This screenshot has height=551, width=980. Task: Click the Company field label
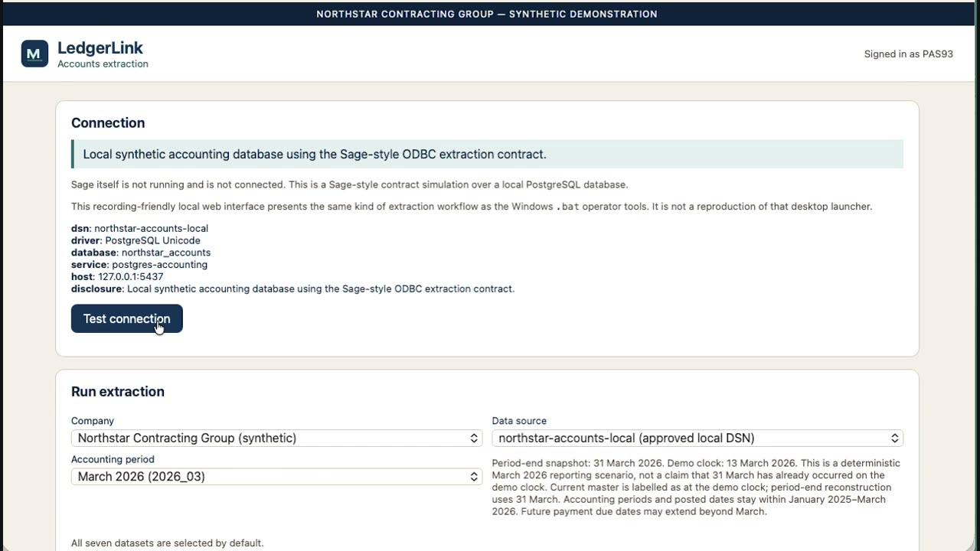click(x=93, y=421)
